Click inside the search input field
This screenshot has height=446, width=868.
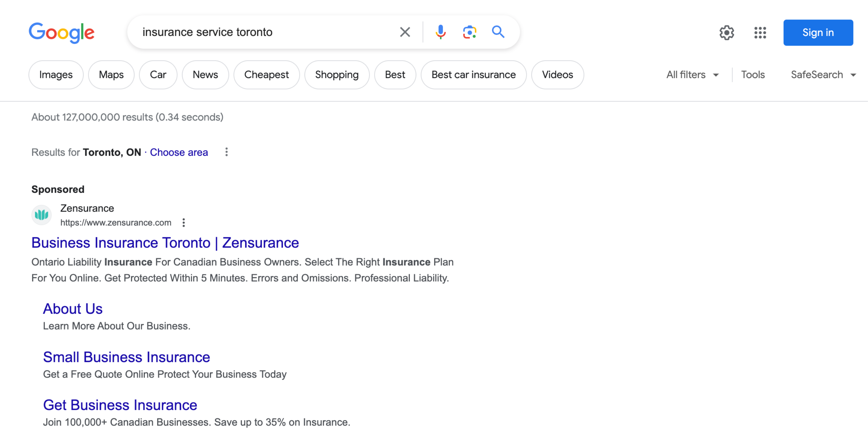pos(266,32)
